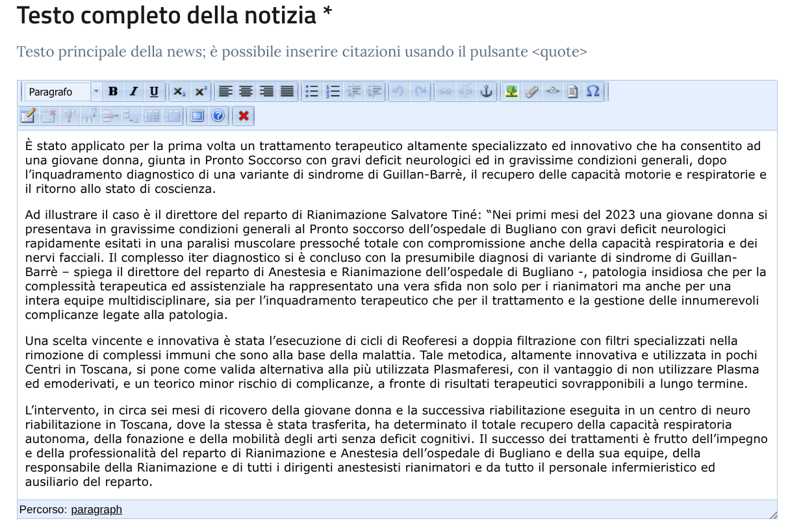Apply subscript formatting

[179, 92]
